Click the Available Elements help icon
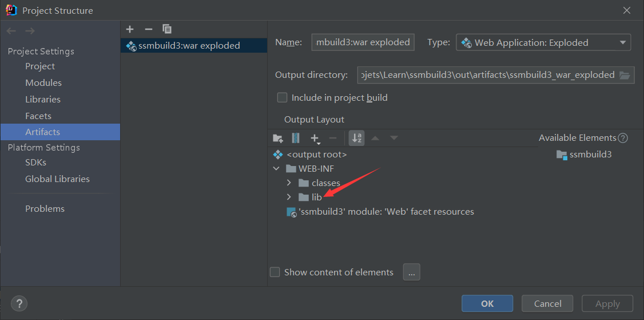This screenshot has height=320, width=644. pyautogui.click(x=623, y=138)
